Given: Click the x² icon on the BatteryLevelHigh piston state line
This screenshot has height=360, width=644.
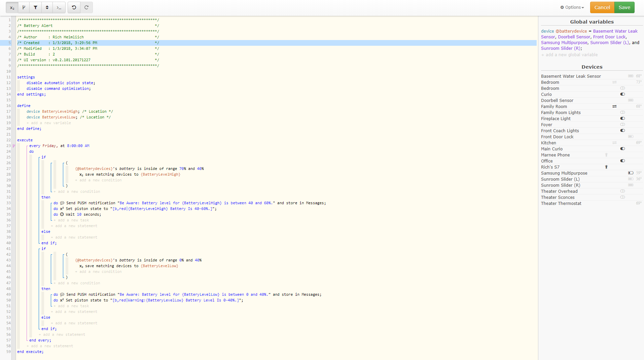Looking at the screenshot, I should (x=62, y=209).
